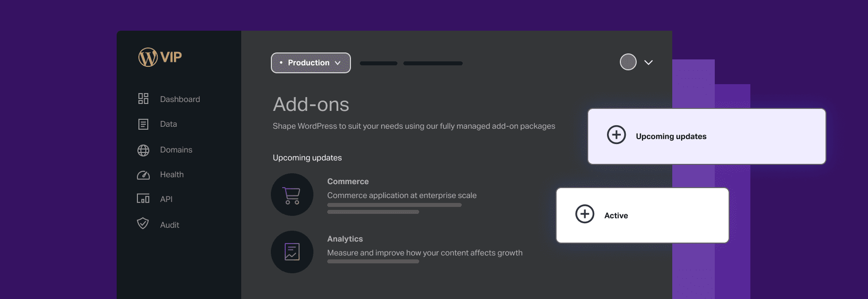Open the Analytics add-on title link

pyautogui.click(x=345, y=239)
